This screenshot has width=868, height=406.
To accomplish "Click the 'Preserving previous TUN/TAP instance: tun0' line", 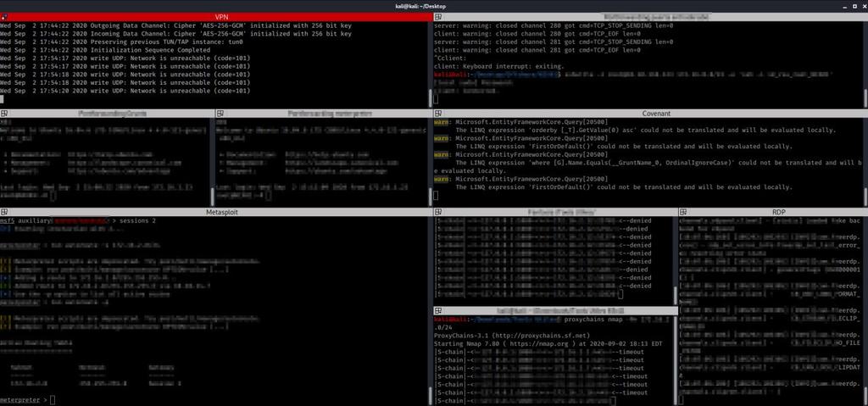I will (121, 42).
